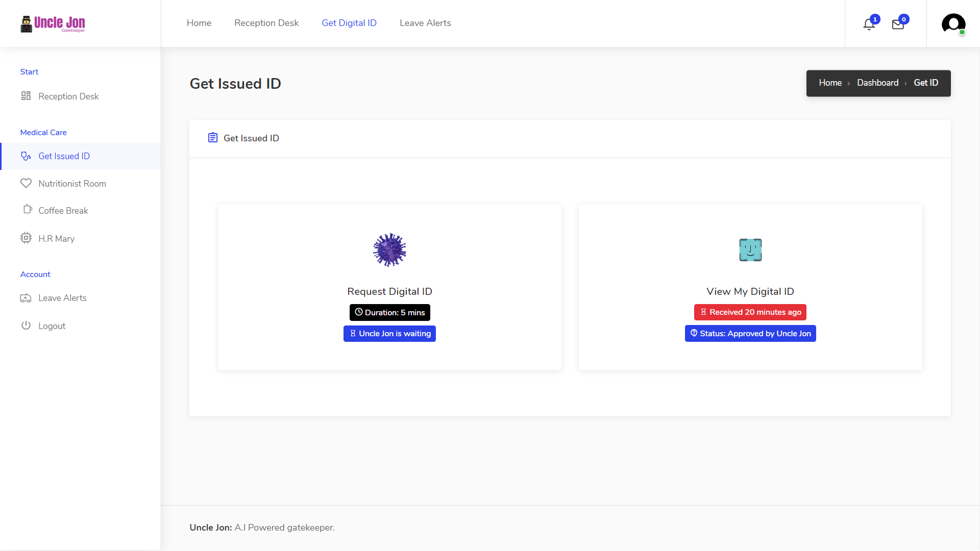Viewport: 980px width, 551px height.
Task: Click the face ID icon above View My Digital ID
Action: click(x=750, y=250)
